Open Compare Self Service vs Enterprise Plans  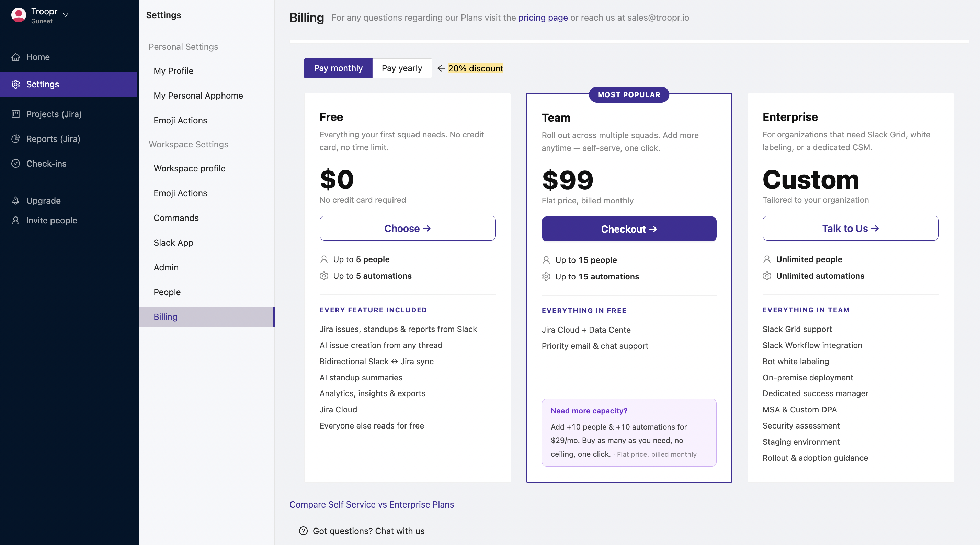coord(372,504)
